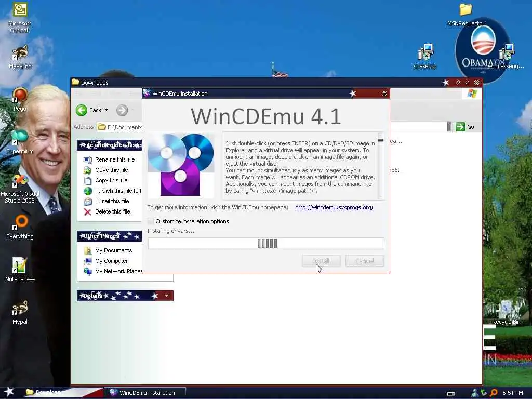Viewport: 532px width, 399px height.
Task: Open the address bar dropdown arrow
Action: pos(449,127)
